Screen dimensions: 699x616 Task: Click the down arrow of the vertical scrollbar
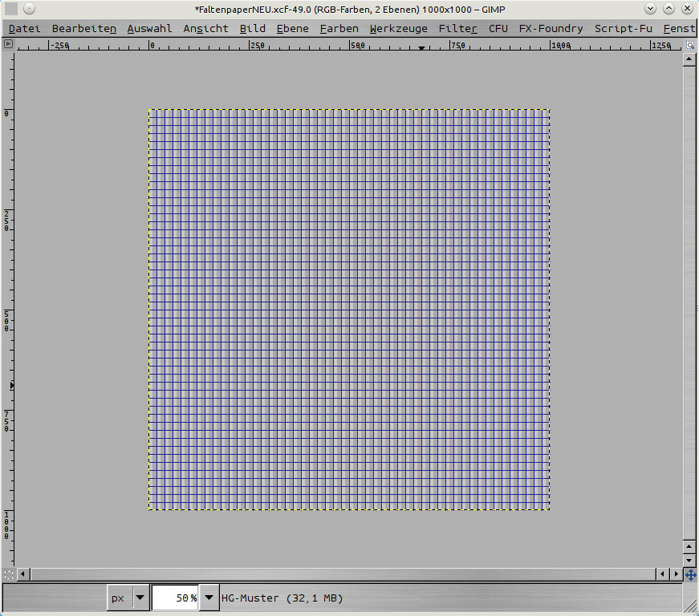[x=689, y=559]
